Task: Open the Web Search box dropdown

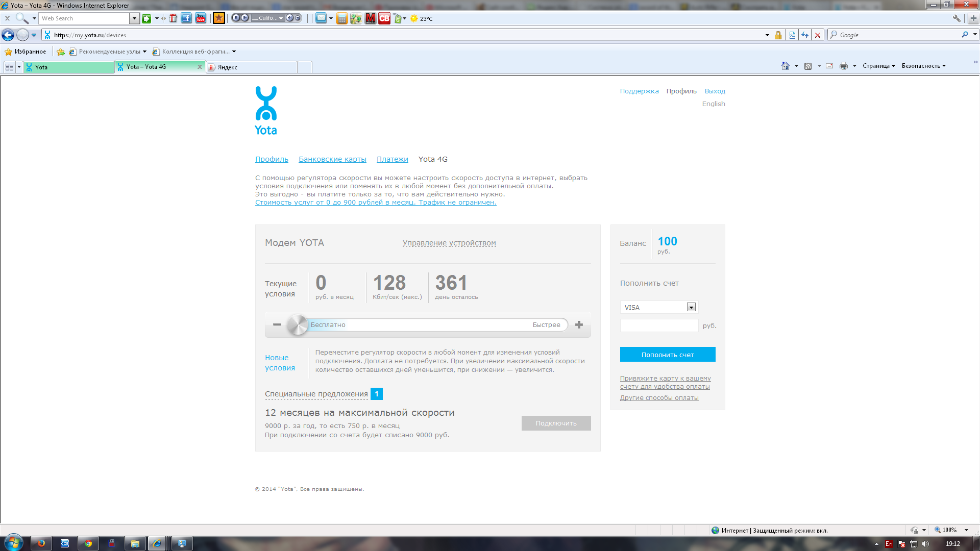Action: click(134, 18)
